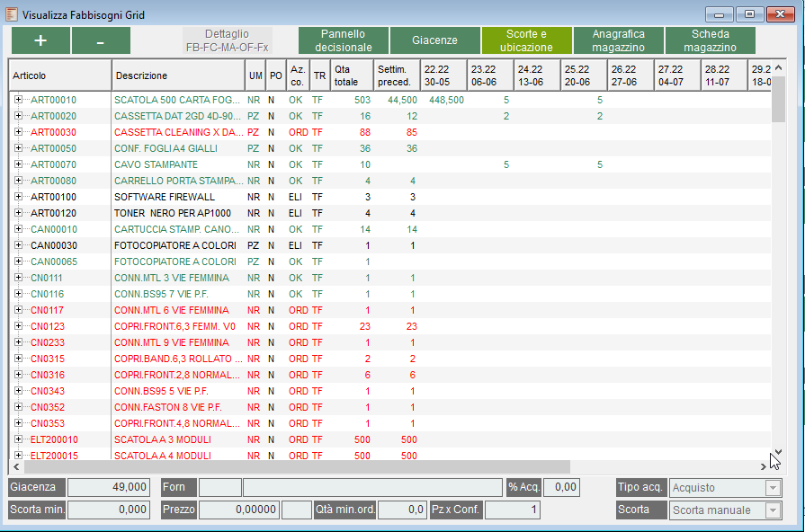805x532 pixels.
Task: Select the Scorte e ubicazione button
Action: tap(526, 40)
